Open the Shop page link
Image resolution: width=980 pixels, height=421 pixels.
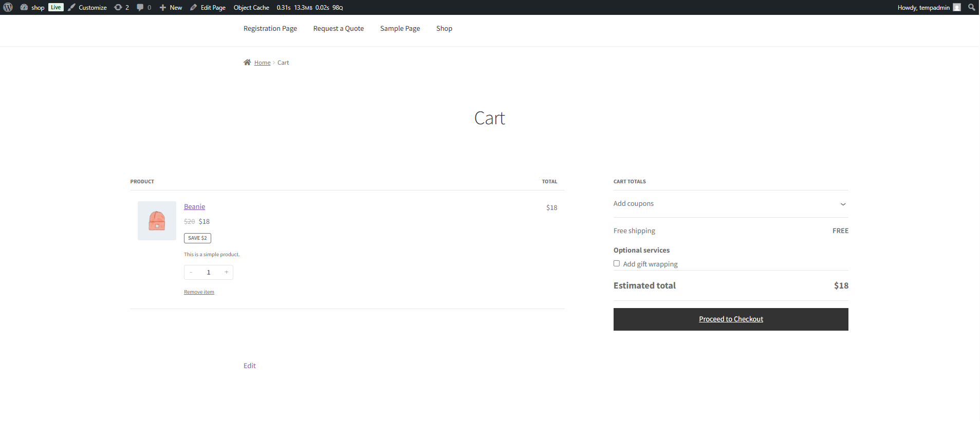pyautogui.click(x=445, y=28)
